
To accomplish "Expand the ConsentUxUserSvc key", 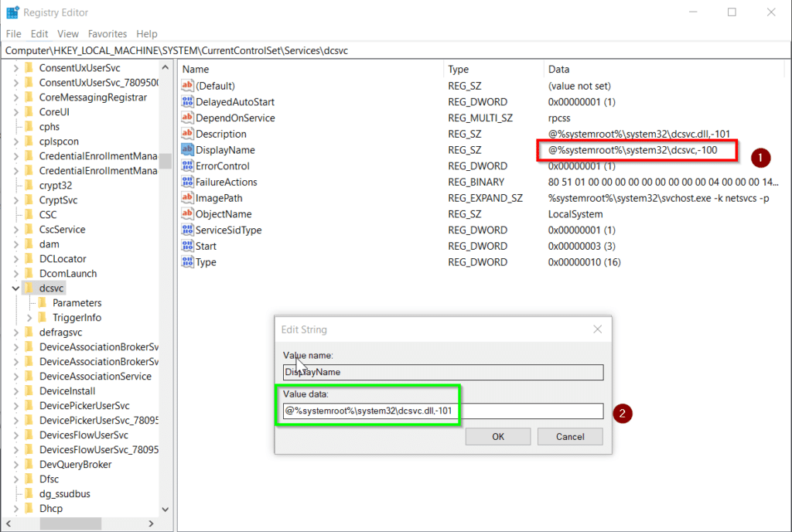I will [15, 68].
